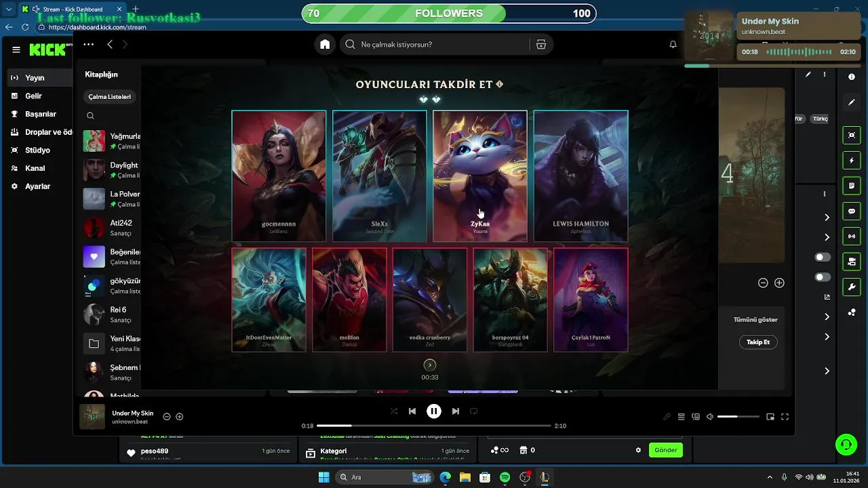Screen dimensions: 868x488
Task: Open the Spotify home page icon
Action: [325, 44]
